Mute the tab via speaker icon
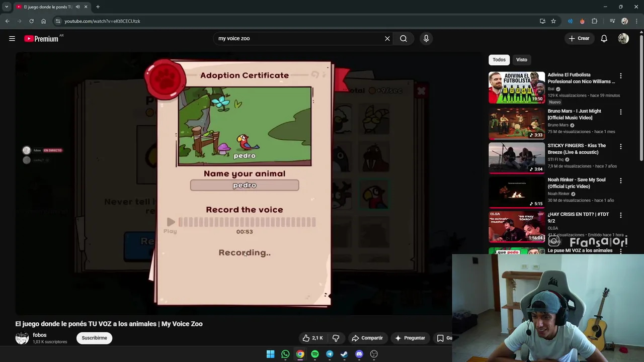The height and width of the screenshot is (362, 644). pos(77,7)
